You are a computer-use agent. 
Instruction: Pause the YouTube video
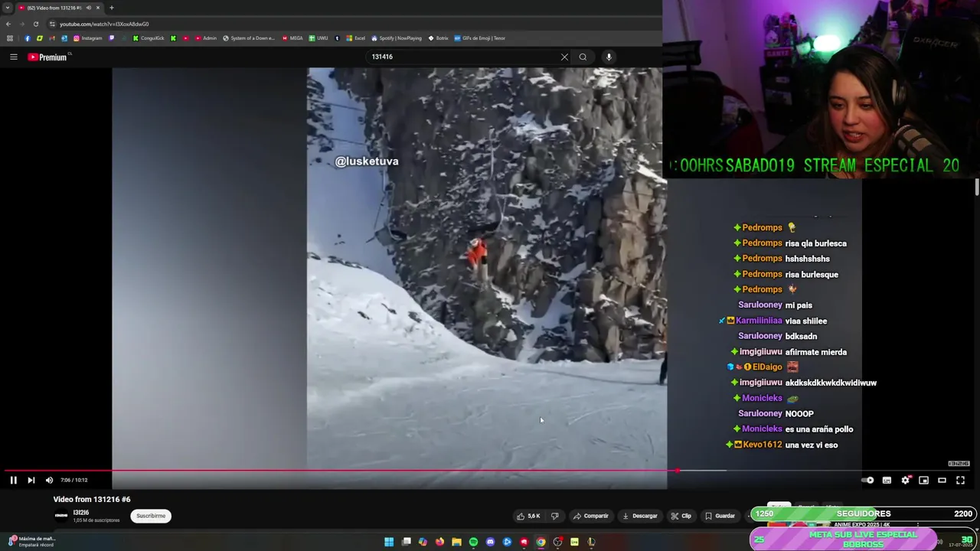(13, 480)
